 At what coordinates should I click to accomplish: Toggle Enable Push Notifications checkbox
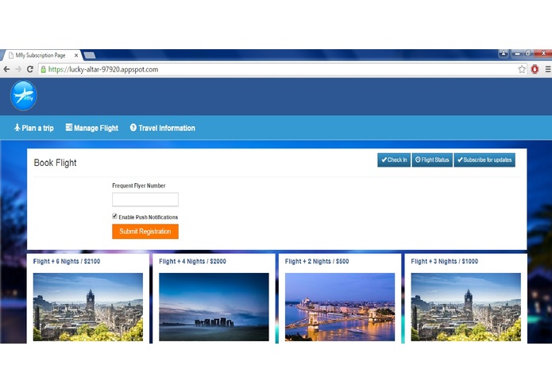tap(114, 216)
